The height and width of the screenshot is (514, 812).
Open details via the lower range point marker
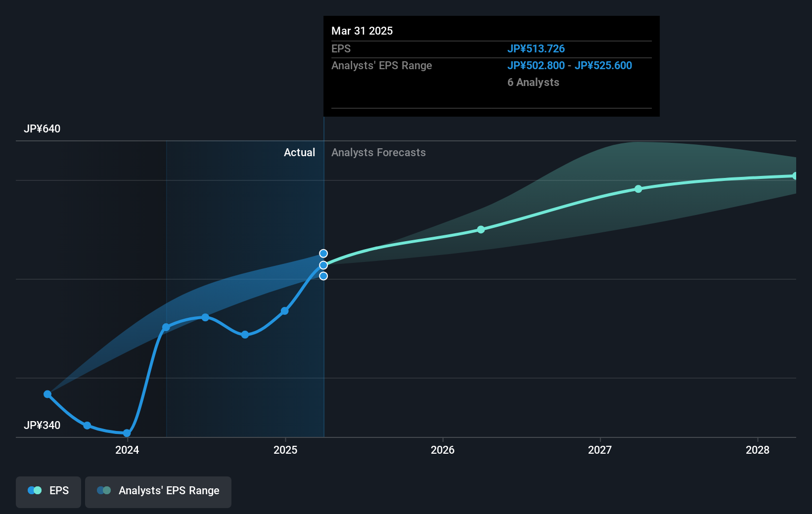pos(324,277)
